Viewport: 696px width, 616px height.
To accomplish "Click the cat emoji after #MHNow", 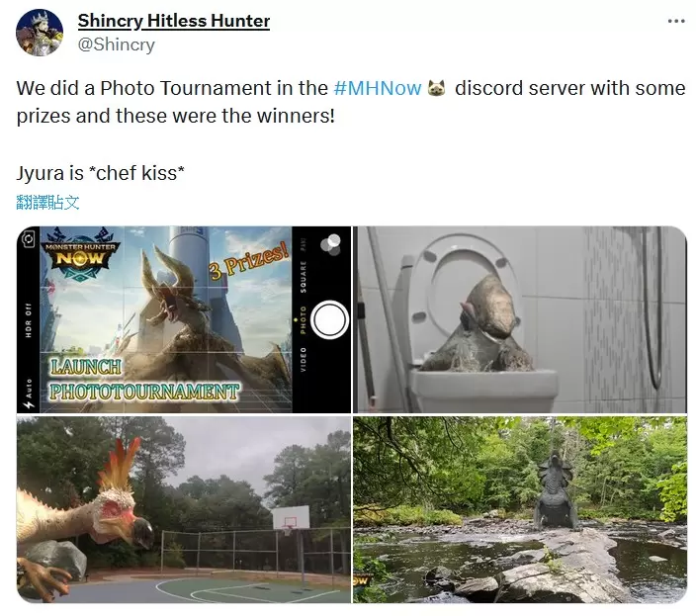I will click(x=436, y=88).
